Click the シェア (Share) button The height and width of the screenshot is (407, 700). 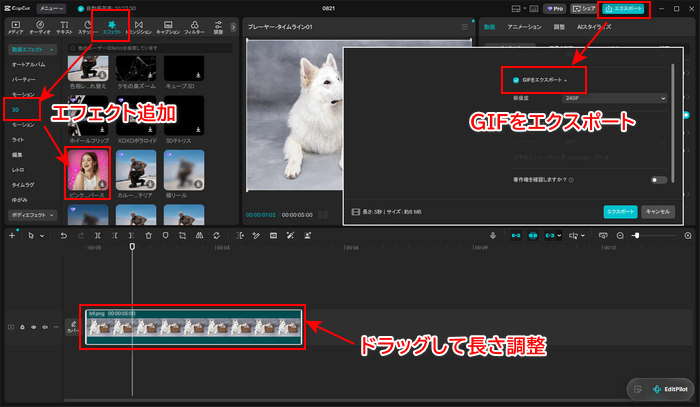(584, 8)
